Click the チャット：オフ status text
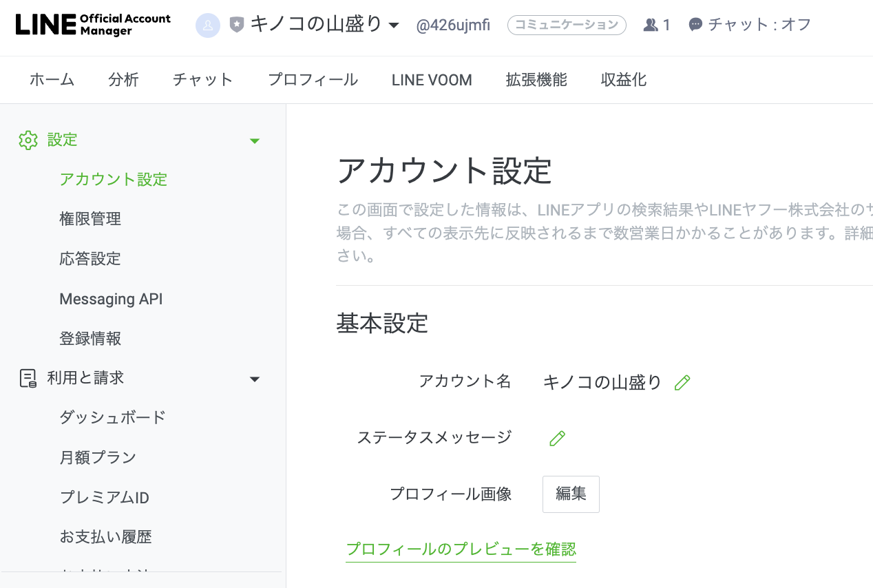 pyautogui.click(x=759, y=25)
